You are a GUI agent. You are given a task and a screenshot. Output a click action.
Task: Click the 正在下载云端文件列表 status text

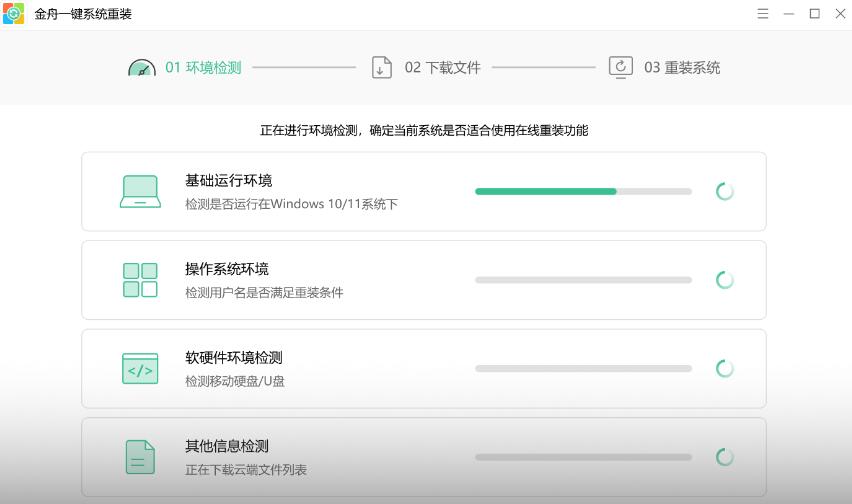click(x=246, y=470)
